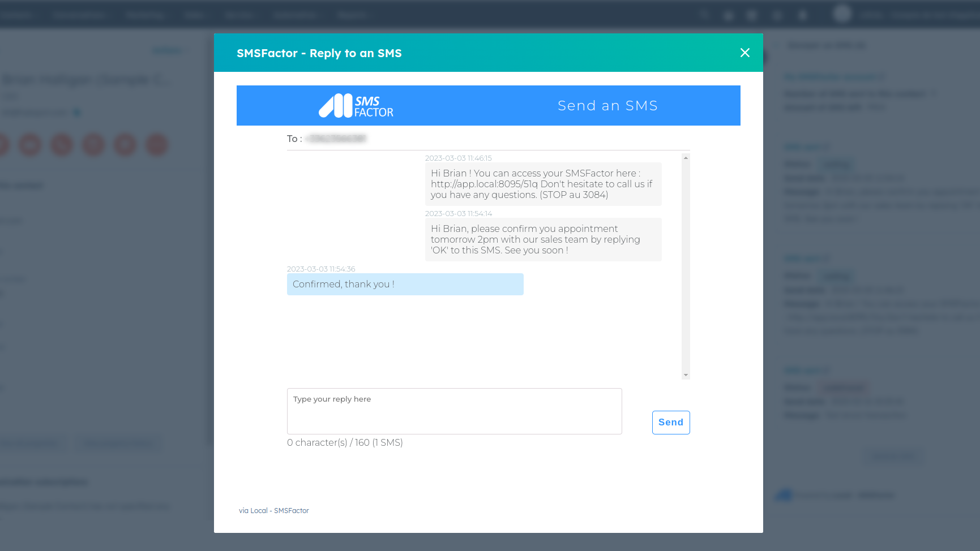Select the 'You can access your SMSFactor' message

(x=543, y=184)
